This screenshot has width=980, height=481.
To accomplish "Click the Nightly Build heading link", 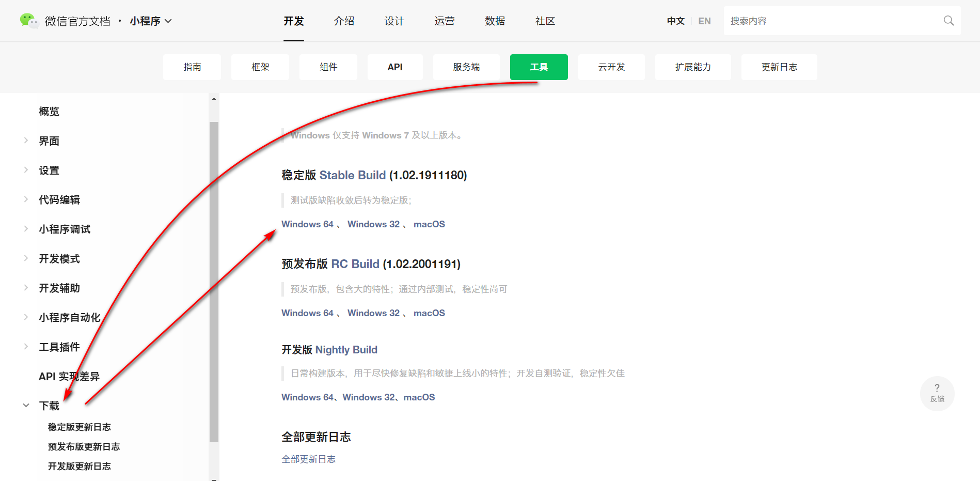I will [346, 350].
